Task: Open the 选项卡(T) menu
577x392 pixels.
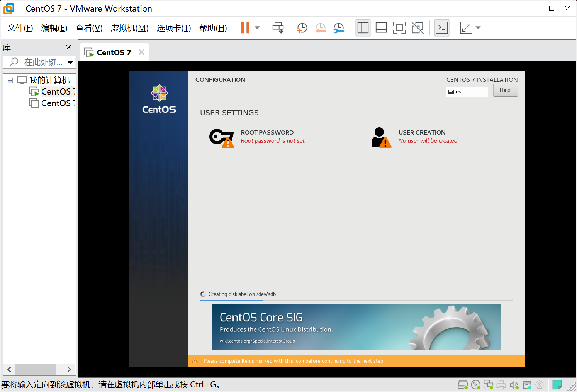Action: (x=173, y=28)
